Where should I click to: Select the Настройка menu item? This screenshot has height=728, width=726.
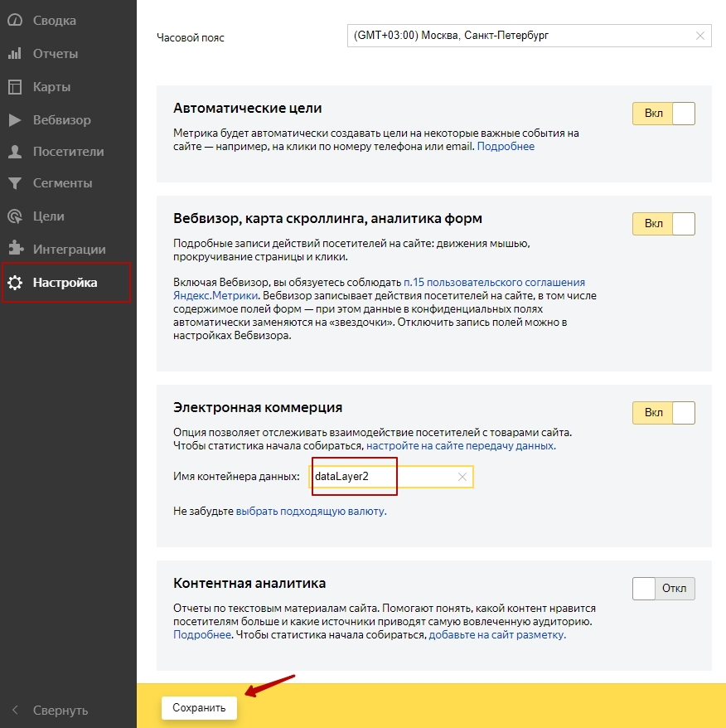65,283
